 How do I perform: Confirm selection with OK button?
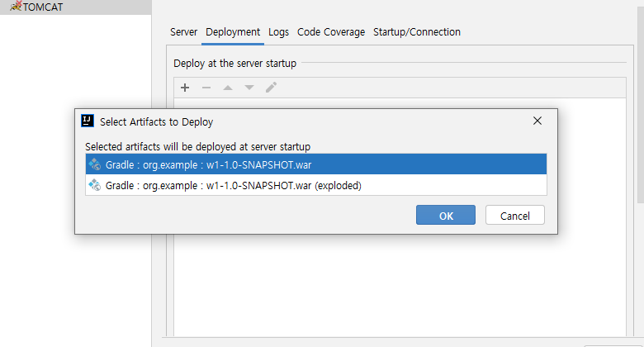(446, 215)
